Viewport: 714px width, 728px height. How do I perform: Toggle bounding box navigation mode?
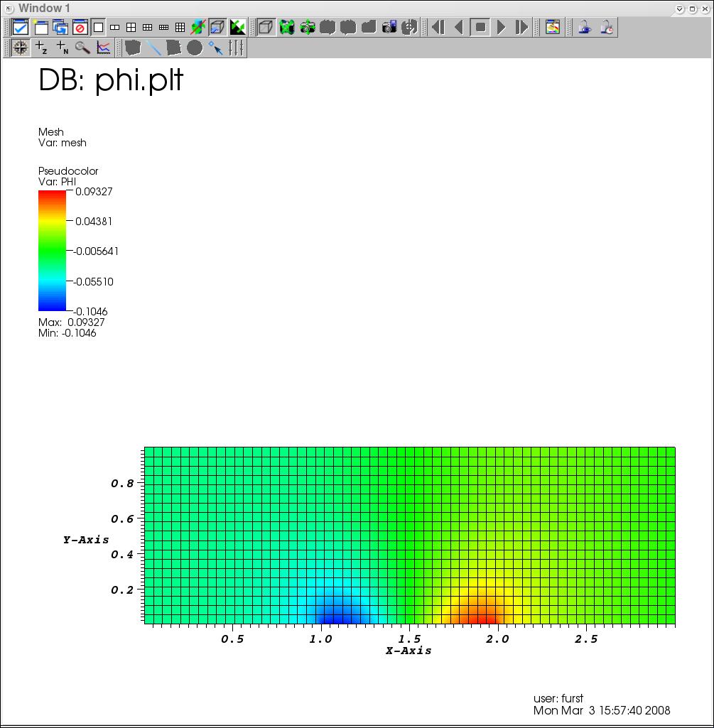click(217, 28)
